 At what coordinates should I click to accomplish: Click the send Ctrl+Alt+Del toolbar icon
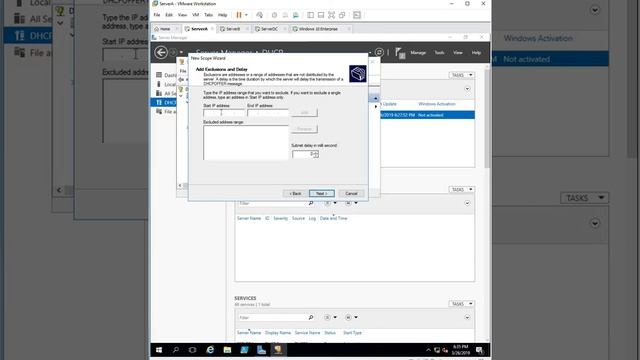(260, 15)
